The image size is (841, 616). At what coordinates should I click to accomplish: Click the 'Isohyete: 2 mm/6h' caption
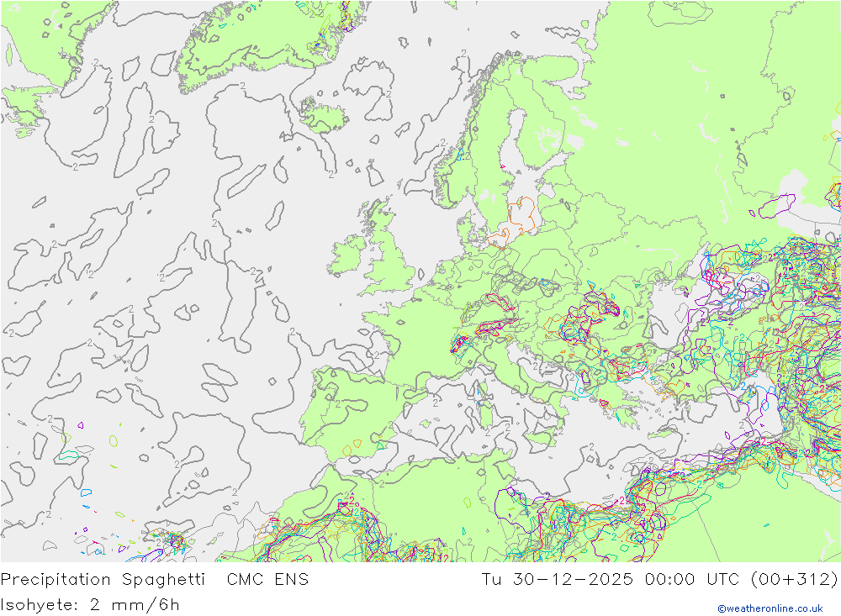pyautogui.click(x=90, y=605)
